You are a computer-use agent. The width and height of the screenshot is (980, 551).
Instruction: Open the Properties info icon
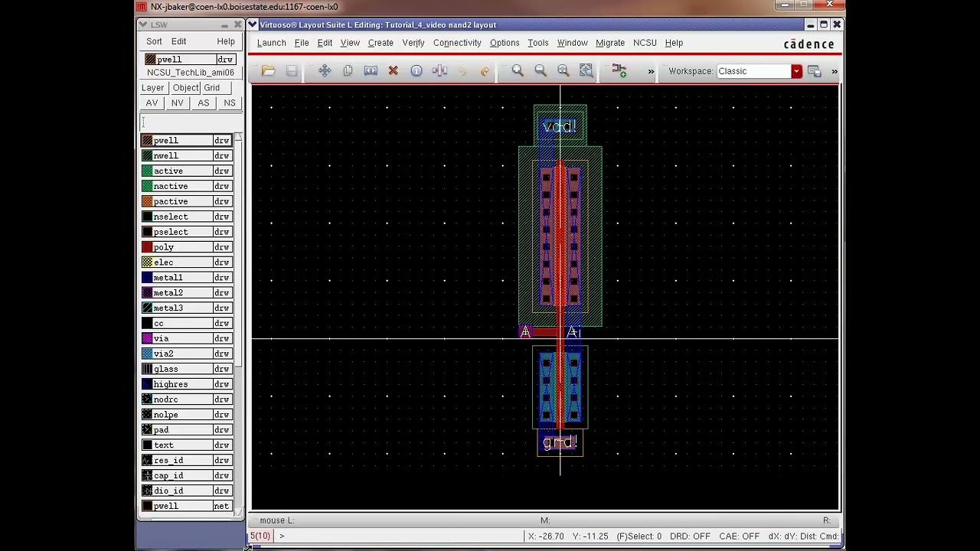click(x=416, y=71)
